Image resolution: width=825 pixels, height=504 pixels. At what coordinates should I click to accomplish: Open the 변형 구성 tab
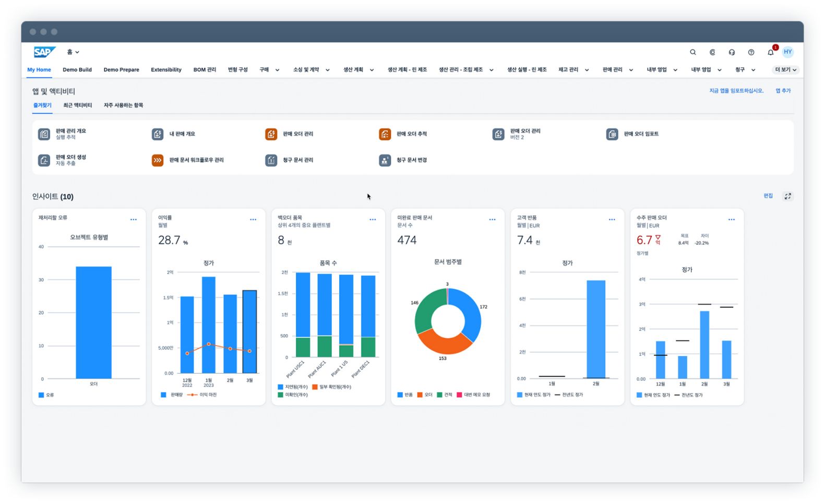[237, 70]
